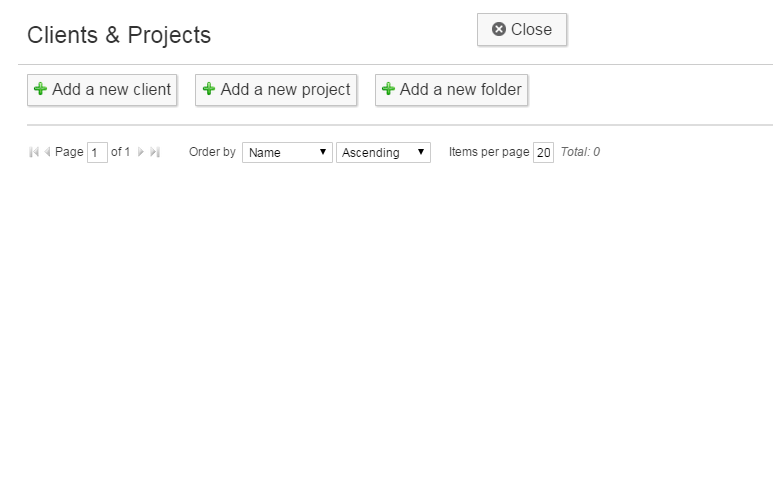
Task: Click the Clients & Projects heading
Action: [x=119, y=35]
